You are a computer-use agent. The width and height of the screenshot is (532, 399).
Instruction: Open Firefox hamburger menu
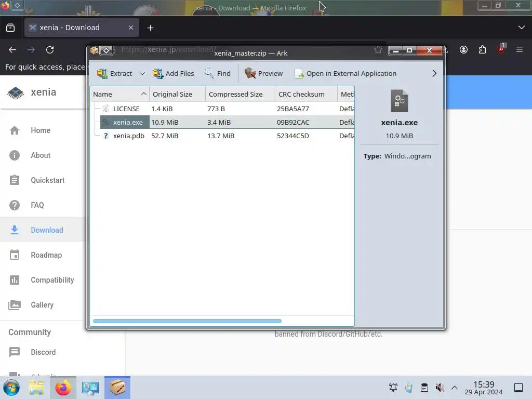click(520, 49)
